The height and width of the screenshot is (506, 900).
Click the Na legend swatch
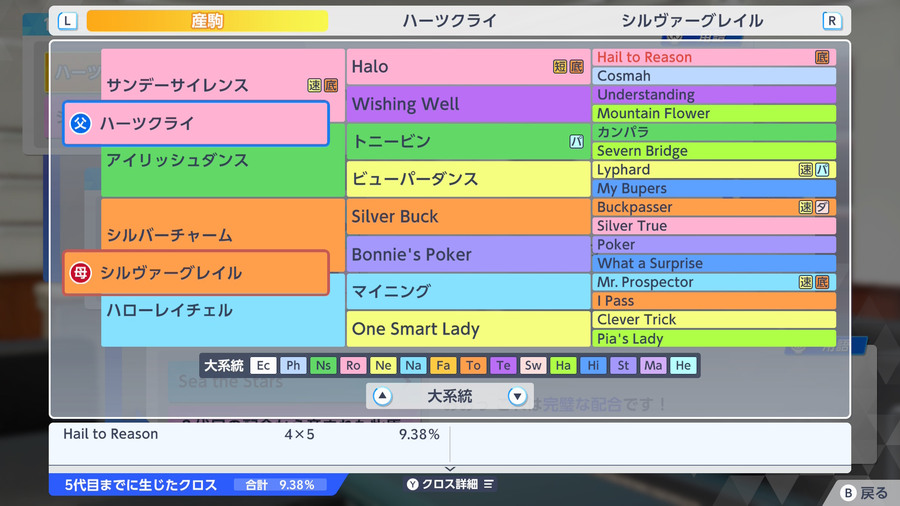point(413,365)
